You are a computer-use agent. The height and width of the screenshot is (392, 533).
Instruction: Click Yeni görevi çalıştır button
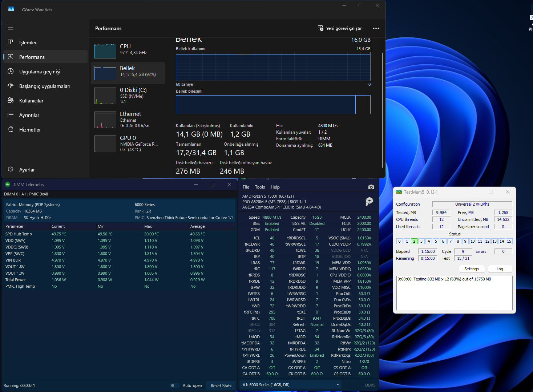340,28
